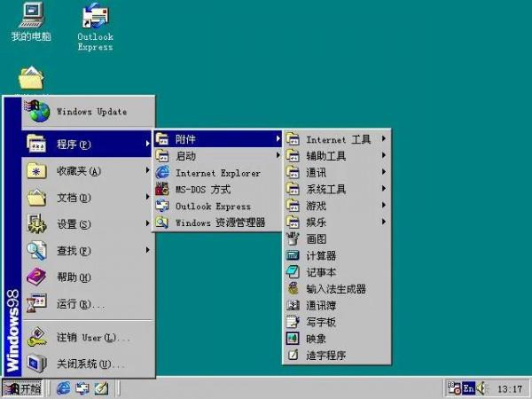Open the 系统工具 menu entry
This screenshot has height=399, width=532.
coord(337,189)
